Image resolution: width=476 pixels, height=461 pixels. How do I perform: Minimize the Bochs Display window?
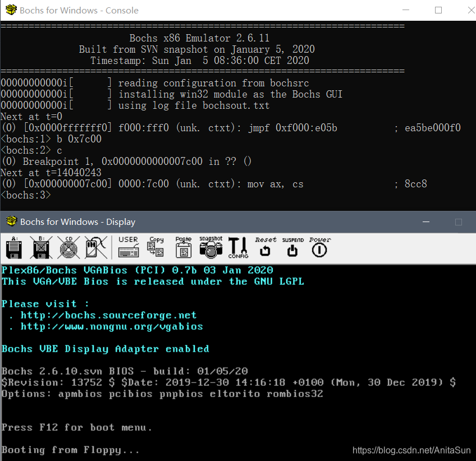426,222
